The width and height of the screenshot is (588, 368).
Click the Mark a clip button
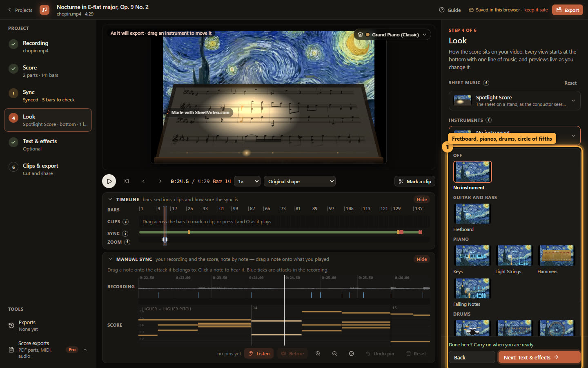414,181
